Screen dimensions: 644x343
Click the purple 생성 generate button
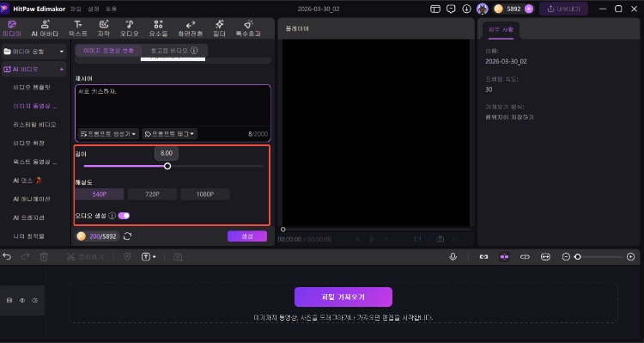tap(247, 236)
